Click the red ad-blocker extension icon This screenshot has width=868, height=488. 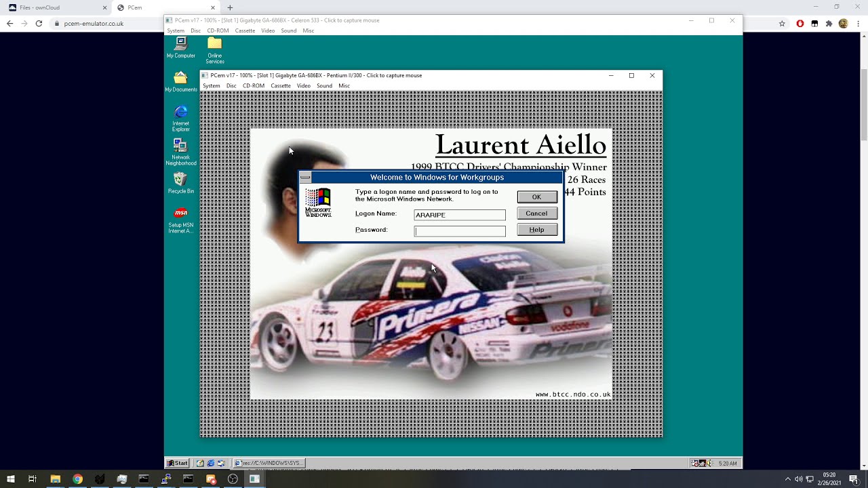click(x=800, y=23)
